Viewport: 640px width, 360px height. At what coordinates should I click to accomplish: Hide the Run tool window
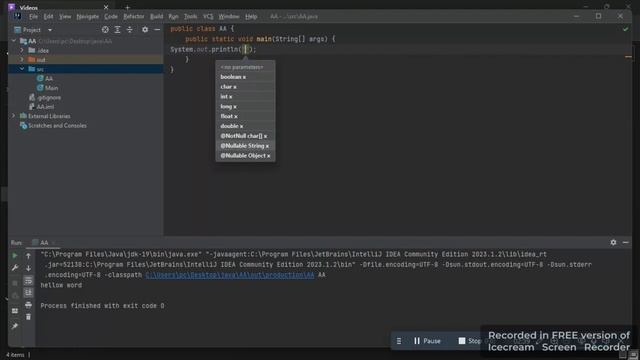click(x=625, y=242)
